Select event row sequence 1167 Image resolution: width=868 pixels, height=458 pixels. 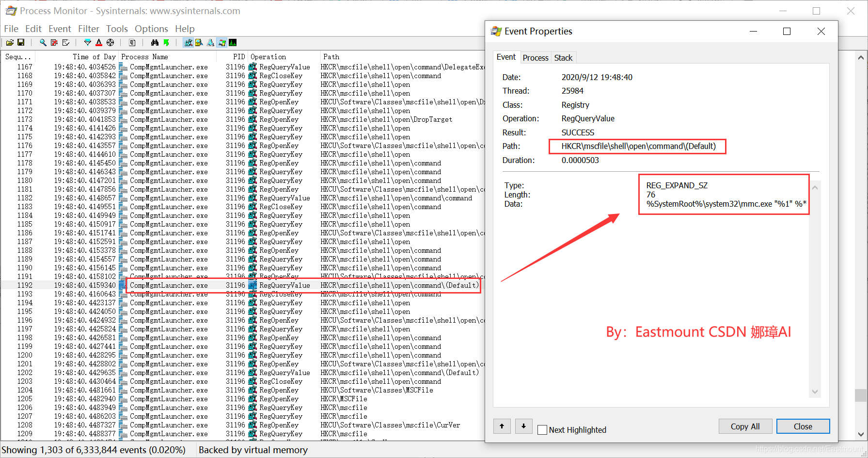point(242,67)
